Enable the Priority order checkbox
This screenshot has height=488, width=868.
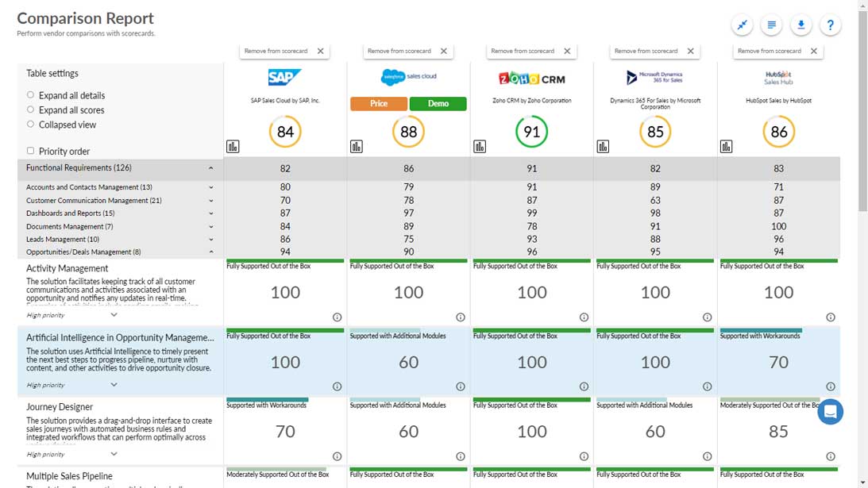click(31, 151)
